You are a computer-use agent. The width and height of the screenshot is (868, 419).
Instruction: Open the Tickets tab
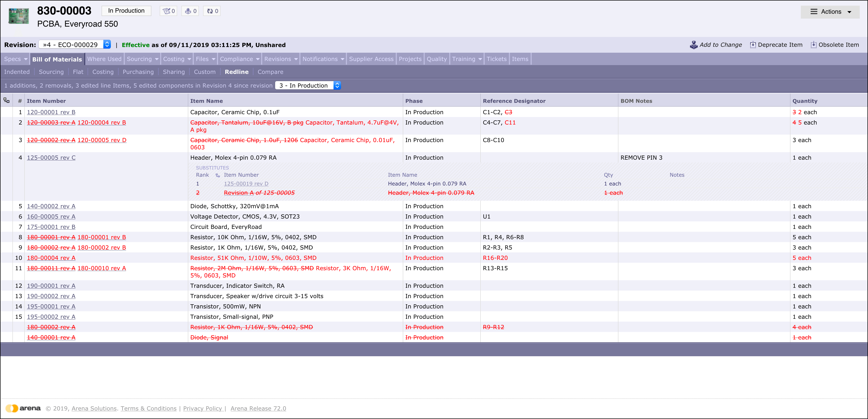(x=497, y=59)
